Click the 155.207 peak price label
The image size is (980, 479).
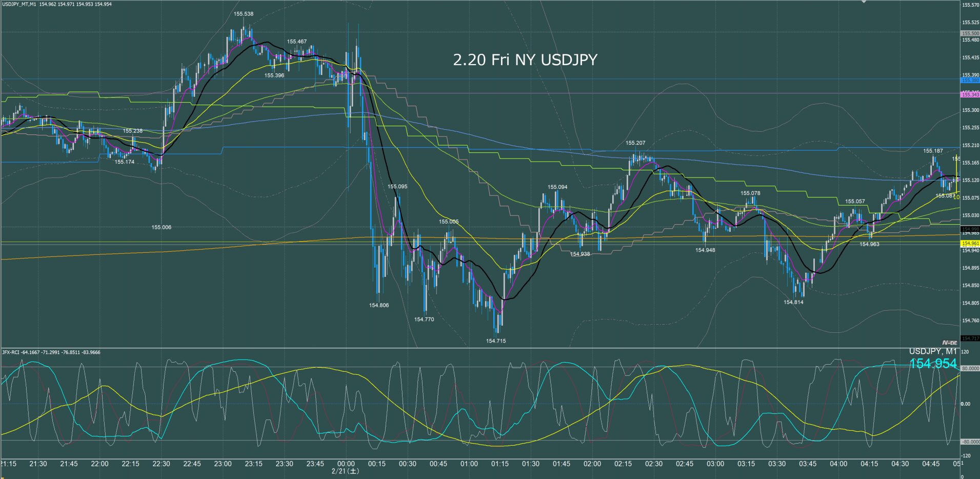635,143
